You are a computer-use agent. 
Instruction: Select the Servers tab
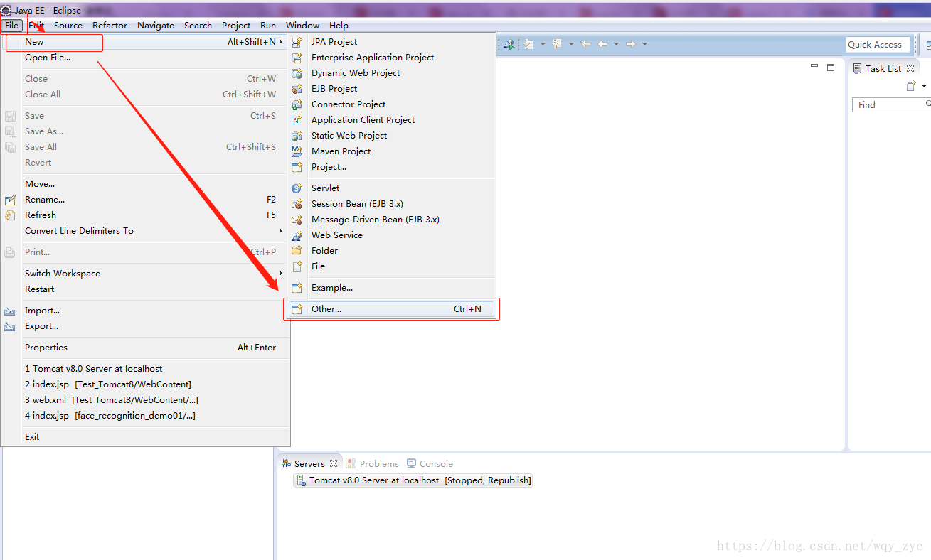[x=309, y=463]
